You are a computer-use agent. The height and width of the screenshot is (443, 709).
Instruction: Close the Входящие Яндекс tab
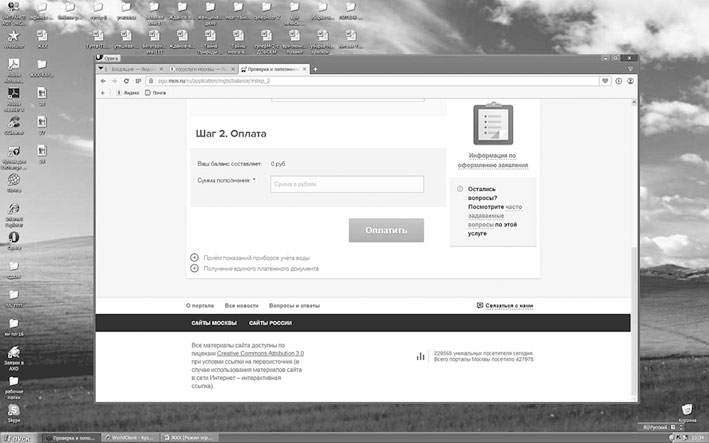click(161, 69)
